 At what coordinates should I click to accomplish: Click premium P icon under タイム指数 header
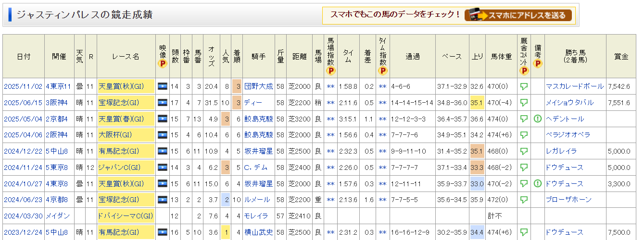(382, 71)
